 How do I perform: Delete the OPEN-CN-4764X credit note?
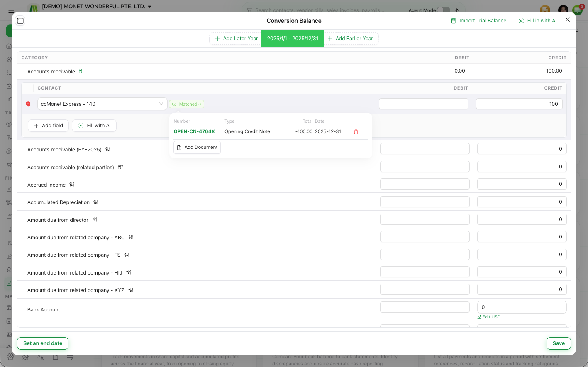[x=356, y=132]
